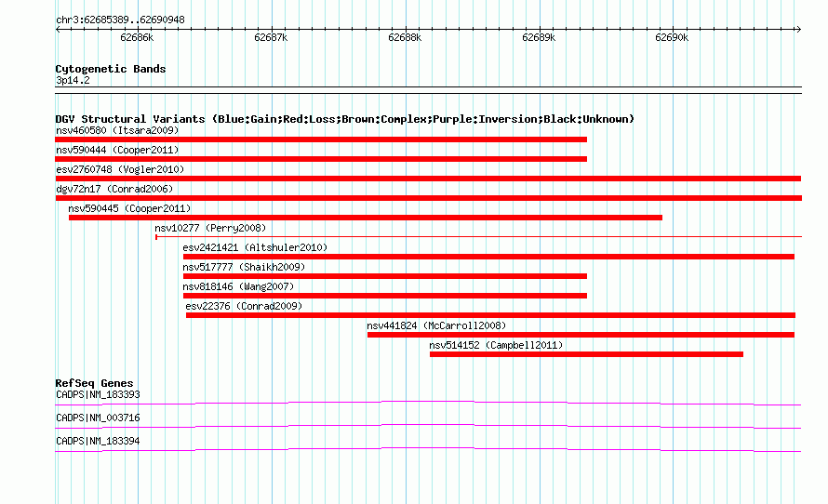Click the red bar for nsv590445
Image resolution: width=828 pixels, height=504 pixels.
tap(366, 218)
